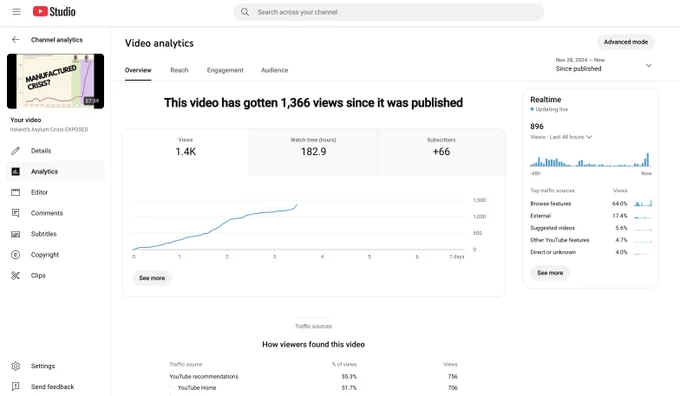Click the realtime 48-hour bar chart
The image size is (680, 396).
click(590, 160)
